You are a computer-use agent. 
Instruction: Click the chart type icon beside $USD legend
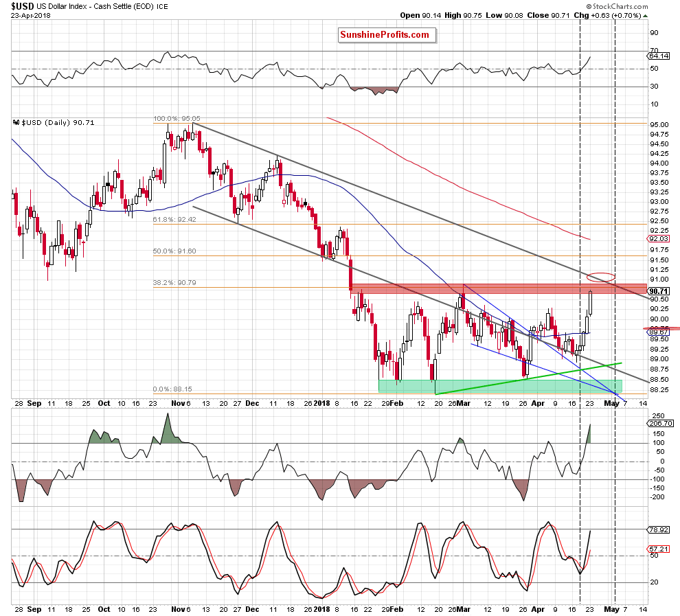tap(16, 123)
